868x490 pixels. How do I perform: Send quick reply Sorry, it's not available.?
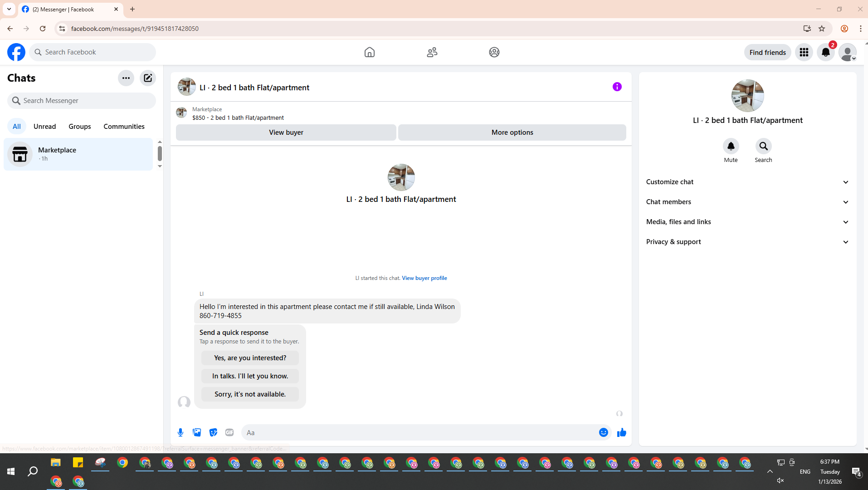click(250, 394)
